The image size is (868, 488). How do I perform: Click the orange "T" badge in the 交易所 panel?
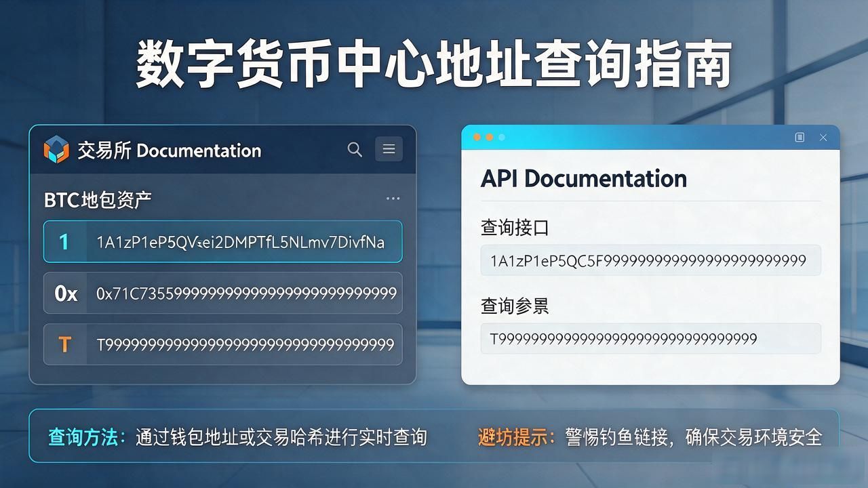[64, 345]
